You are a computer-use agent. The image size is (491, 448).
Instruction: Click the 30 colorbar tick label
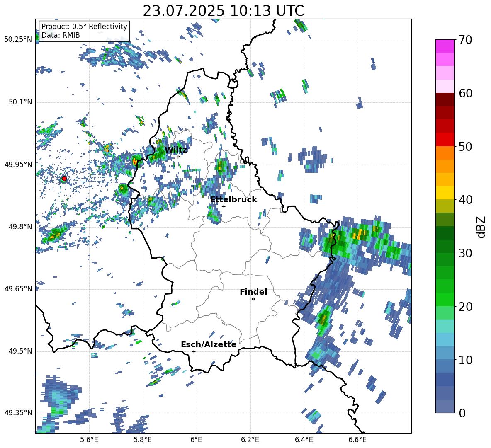(x=465, y=253)
